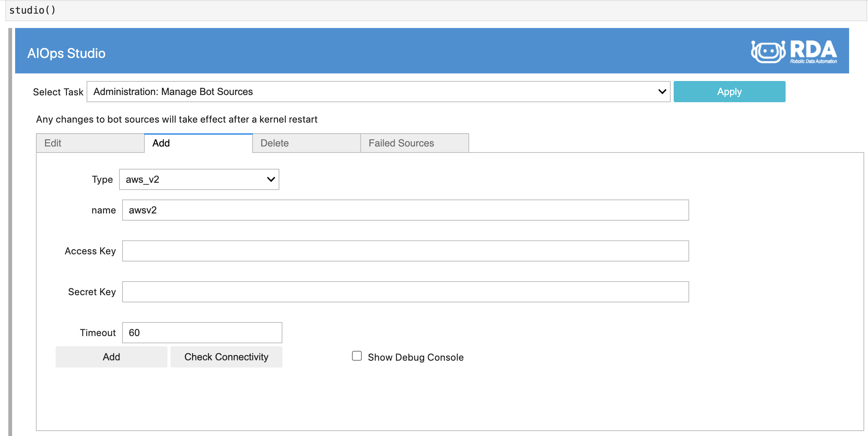Open the Select Task dropdown
This screenshot has height=436, width=868.
(378, 92)
